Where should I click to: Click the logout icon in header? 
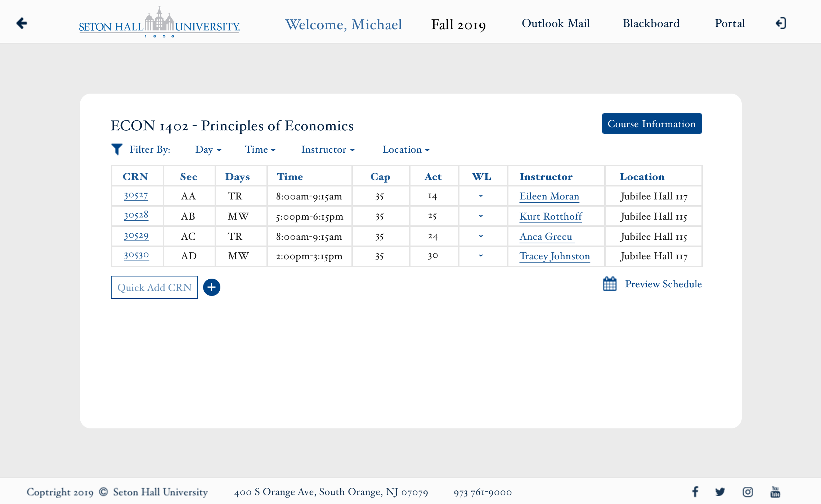[x=780, y=23]
